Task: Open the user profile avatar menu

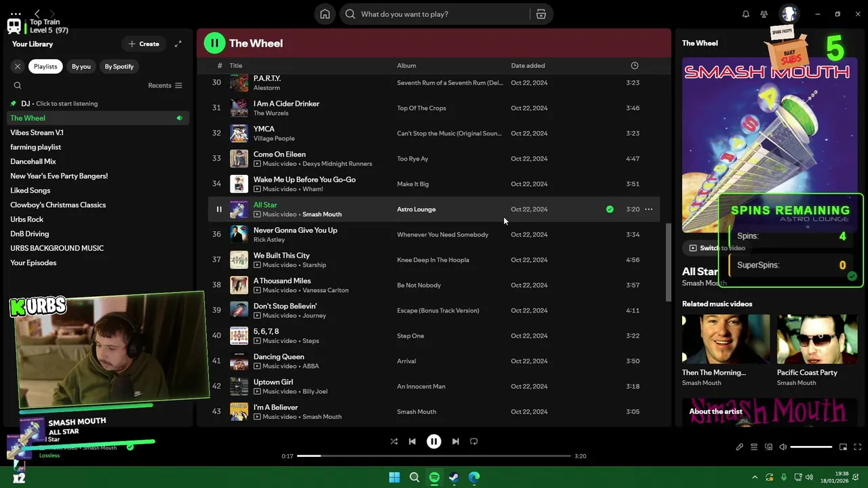Action: click(x=789, y=14)
